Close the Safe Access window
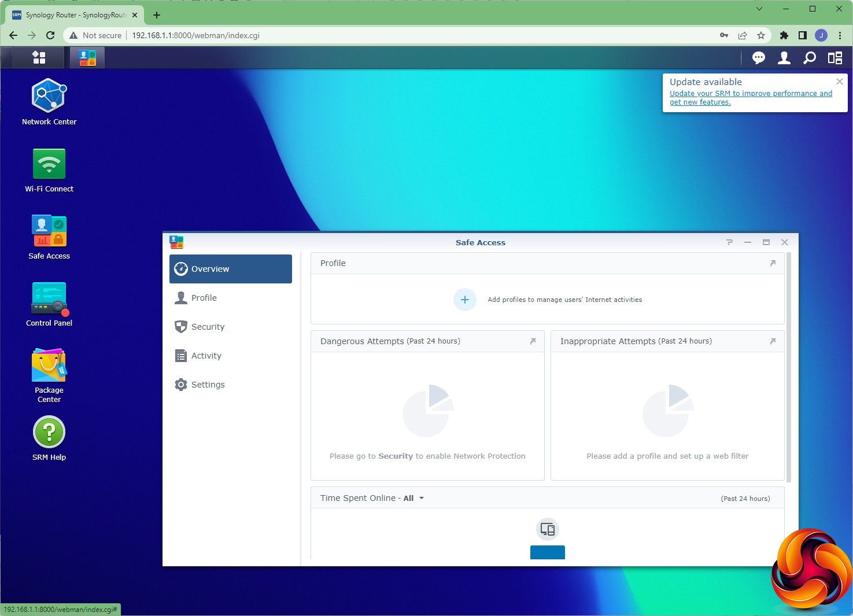 pos(785,242)
